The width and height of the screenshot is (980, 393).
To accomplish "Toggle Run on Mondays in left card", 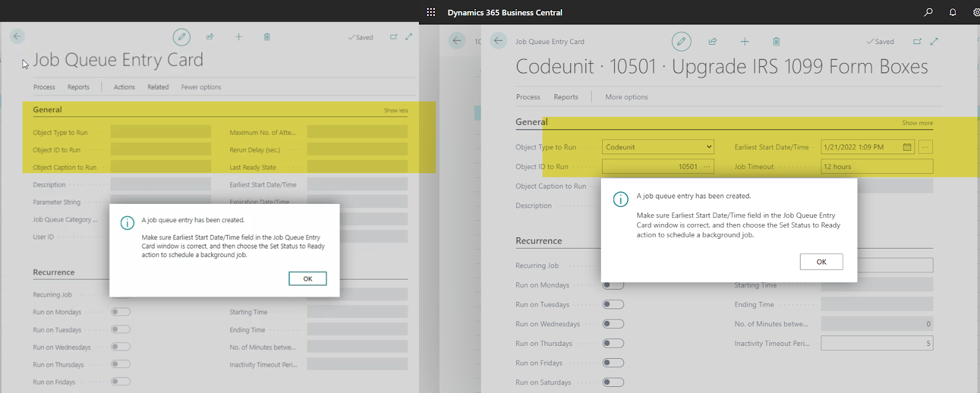I will coord(121,312).
